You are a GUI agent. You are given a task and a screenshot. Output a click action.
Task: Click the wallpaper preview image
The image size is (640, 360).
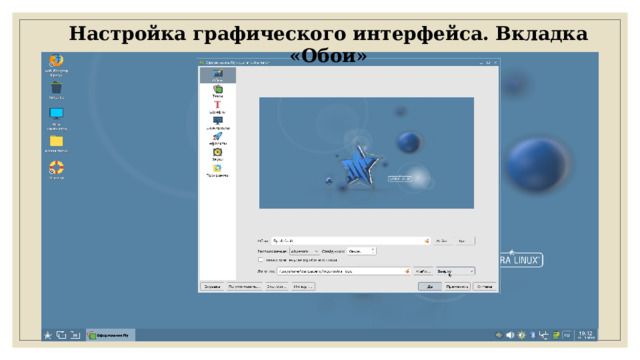[366, 153]
